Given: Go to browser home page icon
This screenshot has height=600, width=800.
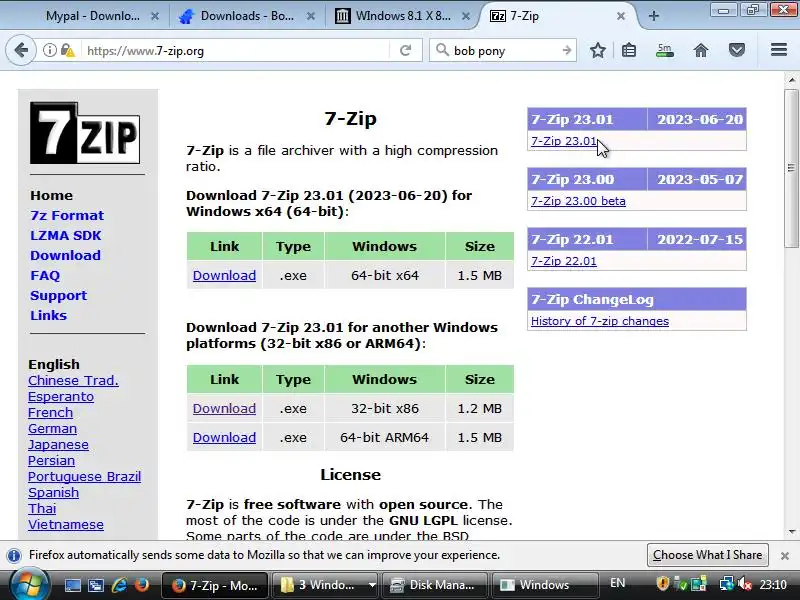Looking at the screenshot, I should click(701, 50).
